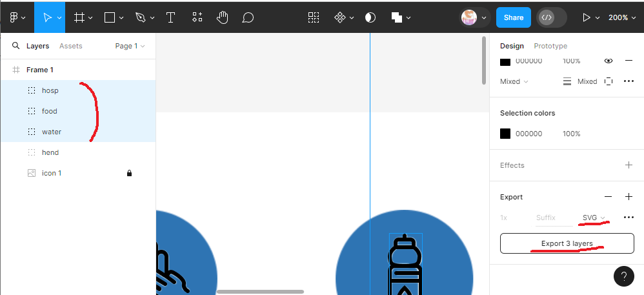The image size is (644, 295).
Task: Open the Mixed stroke position dropdown
Action: pos(514,81)
